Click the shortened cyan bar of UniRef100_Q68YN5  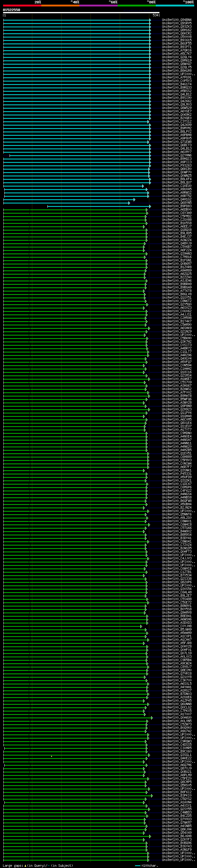coord(67,203)
